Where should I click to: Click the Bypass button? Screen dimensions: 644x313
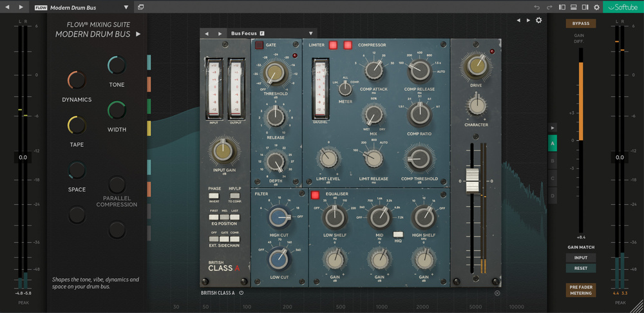(581, 23)
